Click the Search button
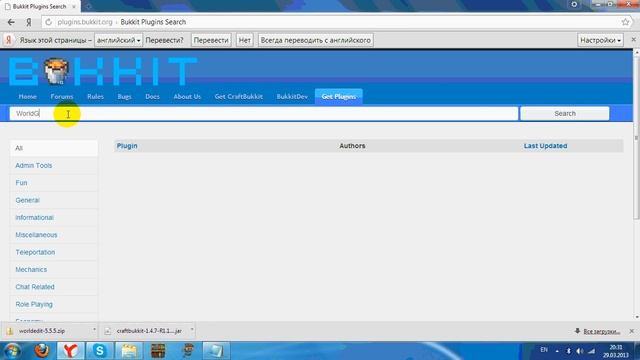 pyautogui.click(x=565, y=113)
